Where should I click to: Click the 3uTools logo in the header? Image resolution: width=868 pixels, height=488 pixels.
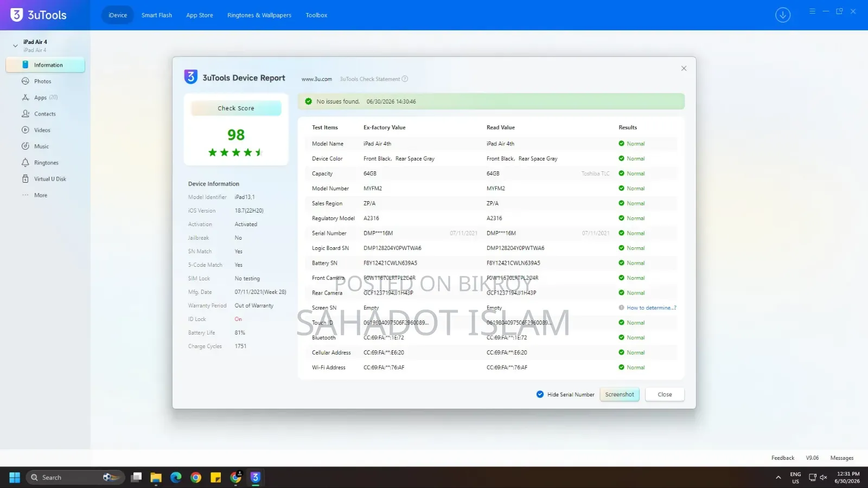click(x=39, y=15)
